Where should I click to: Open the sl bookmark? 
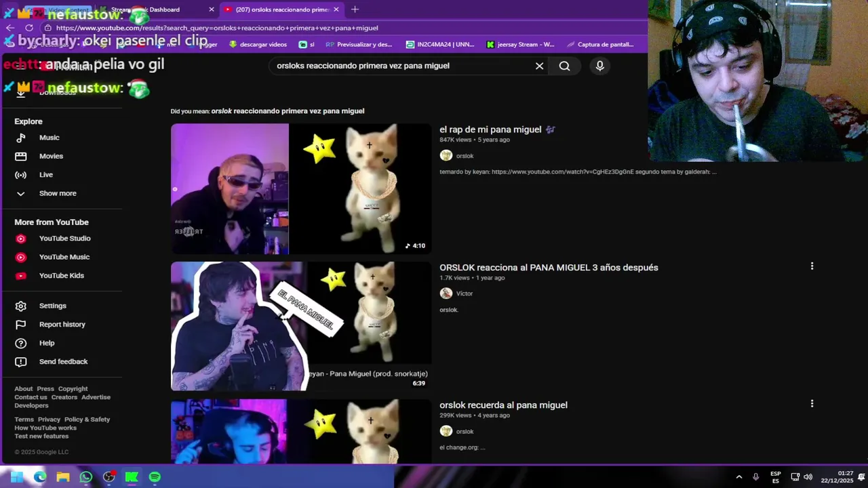tap(307, 45)
